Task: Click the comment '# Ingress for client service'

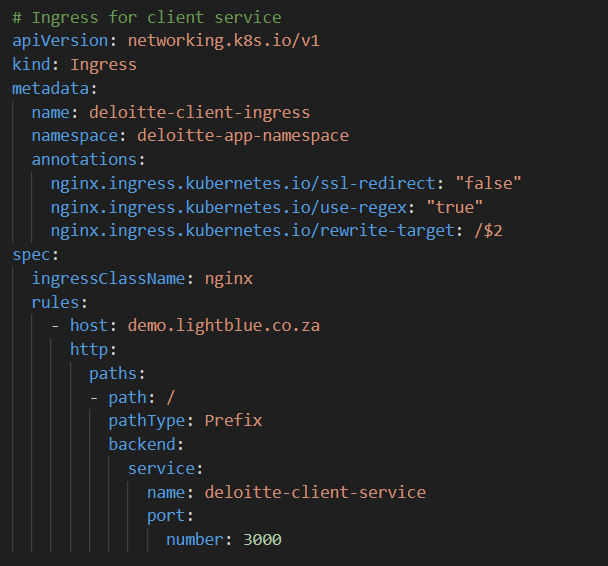Action: [147, 18]
